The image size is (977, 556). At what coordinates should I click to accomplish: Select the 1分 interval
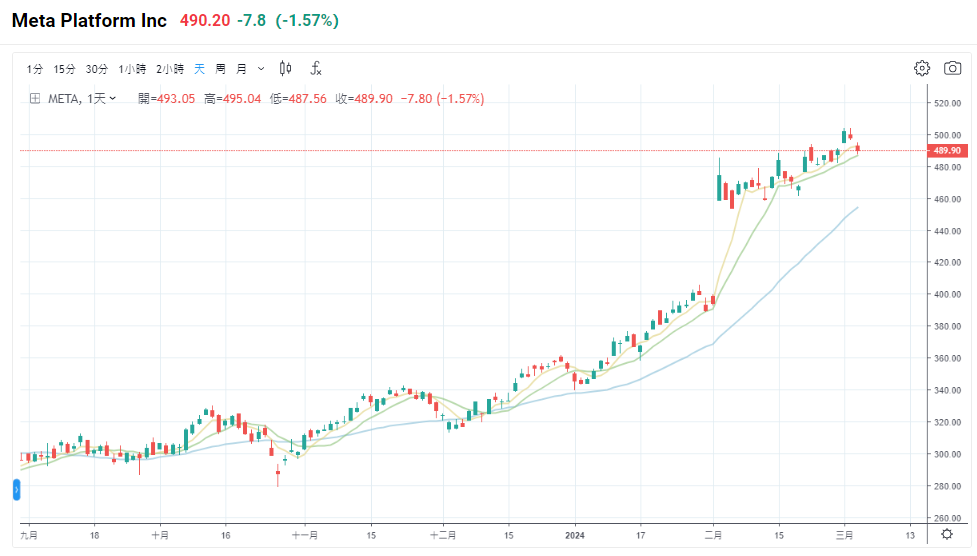pyautogui.click(x=34, y=69)
